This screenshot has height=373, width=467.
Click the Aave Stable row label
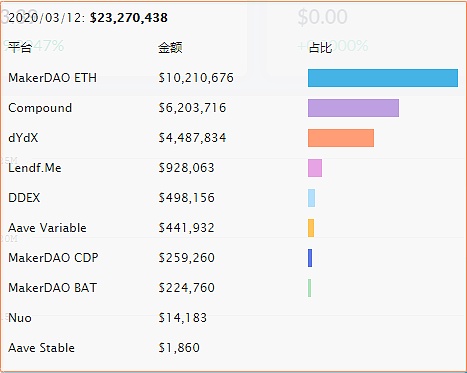(x=41, y=348)
